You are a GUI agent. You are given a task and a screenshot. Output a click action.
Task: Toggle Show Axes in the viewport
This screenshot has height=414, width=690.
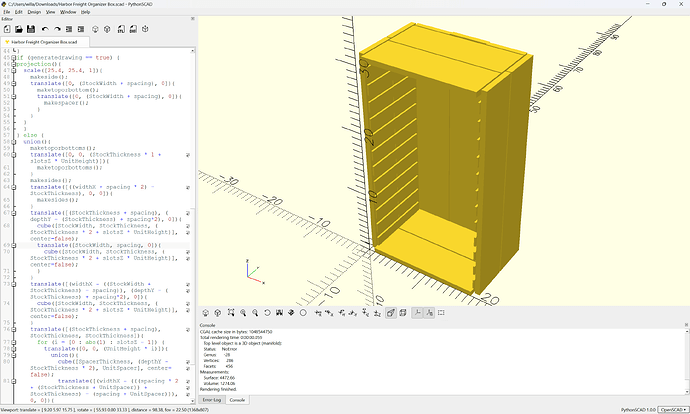pos(417,313)
